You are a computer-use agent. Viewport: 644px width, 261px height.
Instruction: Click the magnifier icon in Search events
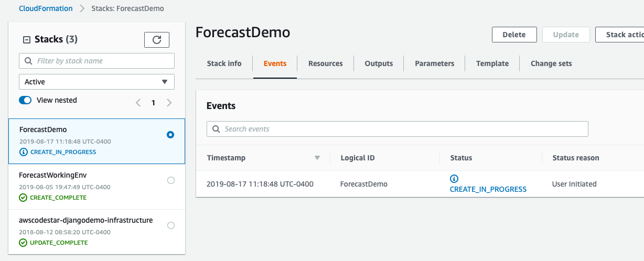[217, 129]
